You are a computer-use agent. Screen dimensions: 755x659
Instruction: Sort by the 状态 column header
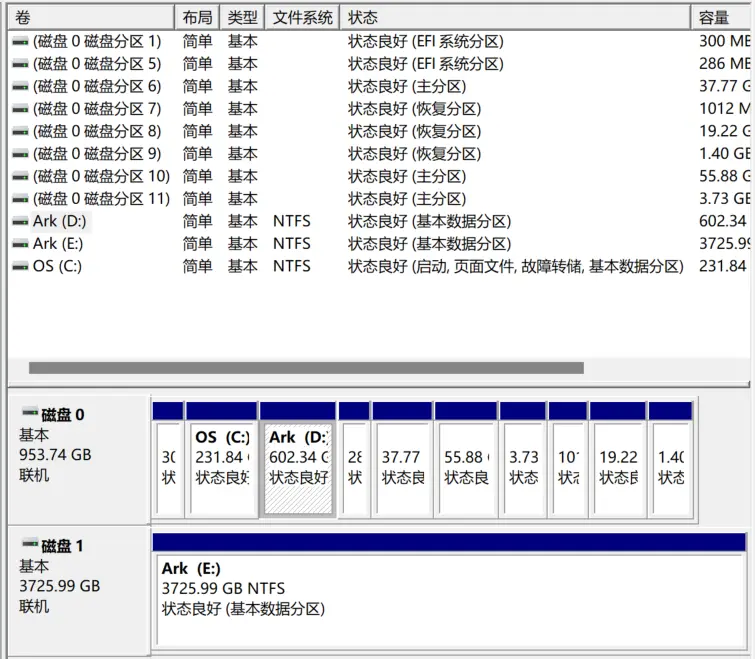tap(515, 18)
